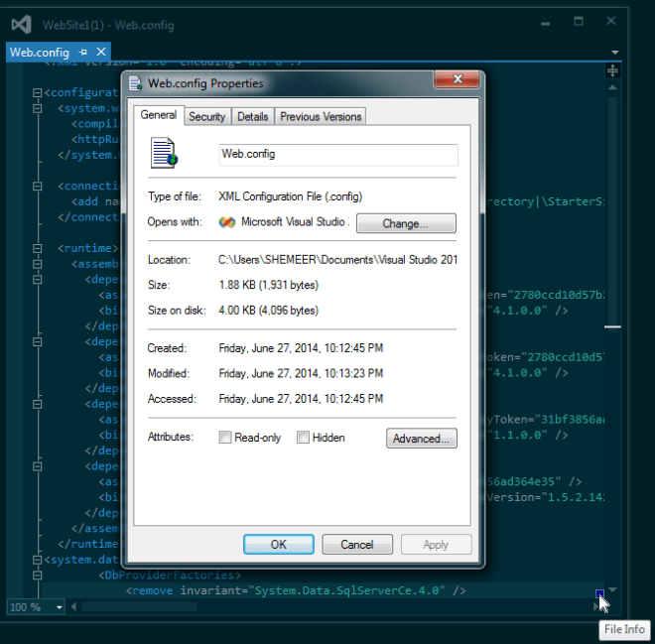
Task: Pin the Web.config editor tab
Action: click(x=83, y=52)
